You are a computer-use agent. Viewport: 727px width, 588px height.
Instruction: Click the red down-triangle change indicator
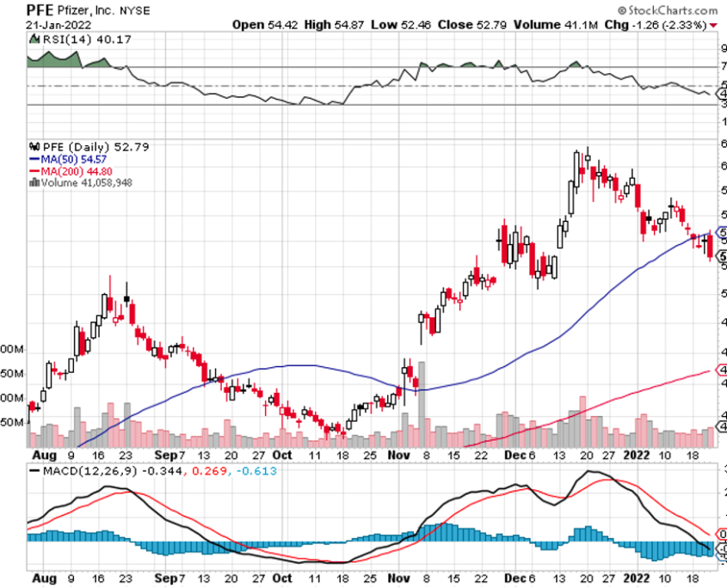click(713, 26)
